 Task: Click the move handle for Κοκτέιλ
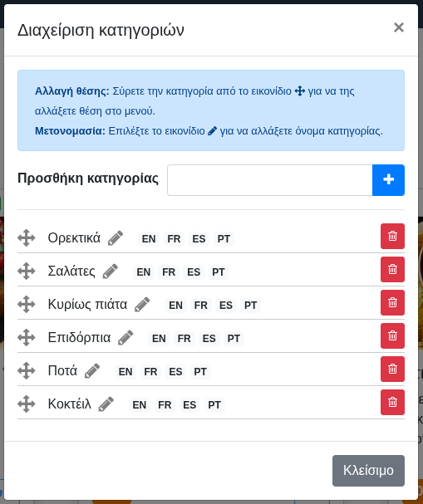click(x=27, y=404)
